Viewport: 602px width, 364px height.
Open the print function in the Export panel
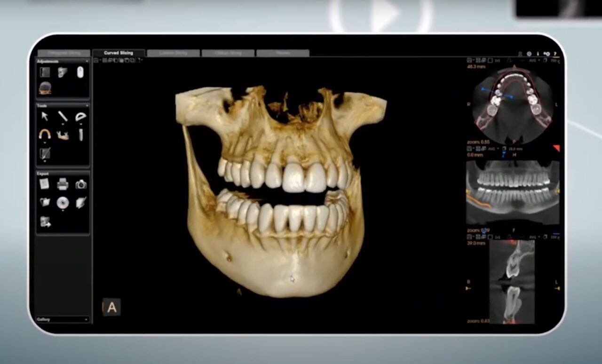pos(63,184)
